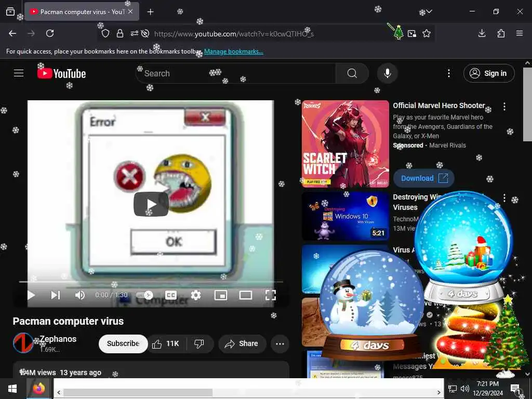This screenshot has height=399, width=532.
Task: Click the gifts snow globe widget
Action: point(463,248)
